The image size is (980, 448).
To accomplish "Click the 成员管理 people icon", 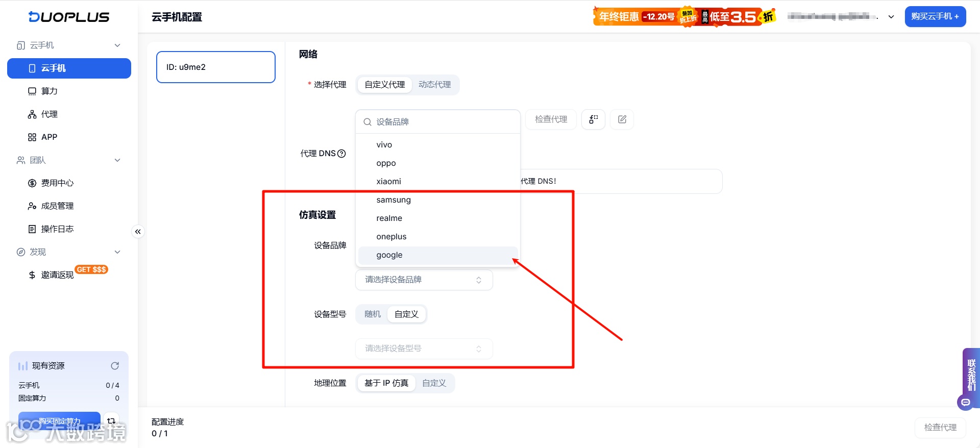I will 32,206.
